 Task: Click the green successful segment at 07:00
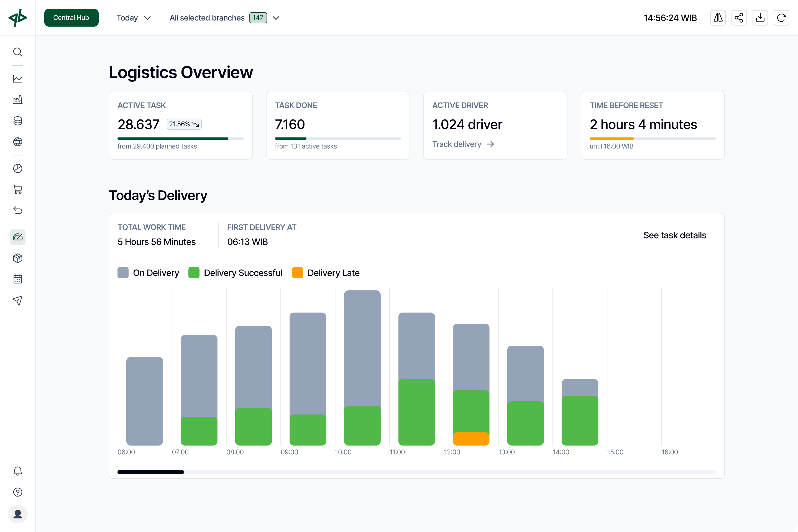[199, 431]
